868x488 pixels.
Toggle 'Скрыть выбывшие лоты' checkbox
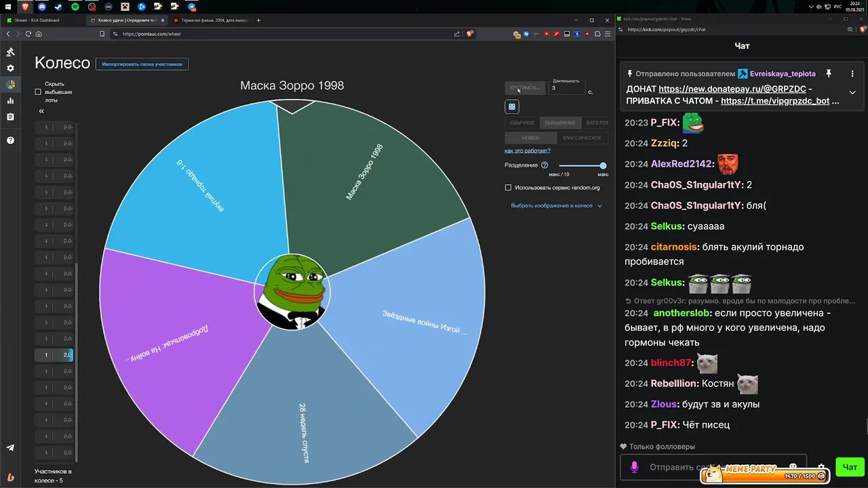point(38,92)
